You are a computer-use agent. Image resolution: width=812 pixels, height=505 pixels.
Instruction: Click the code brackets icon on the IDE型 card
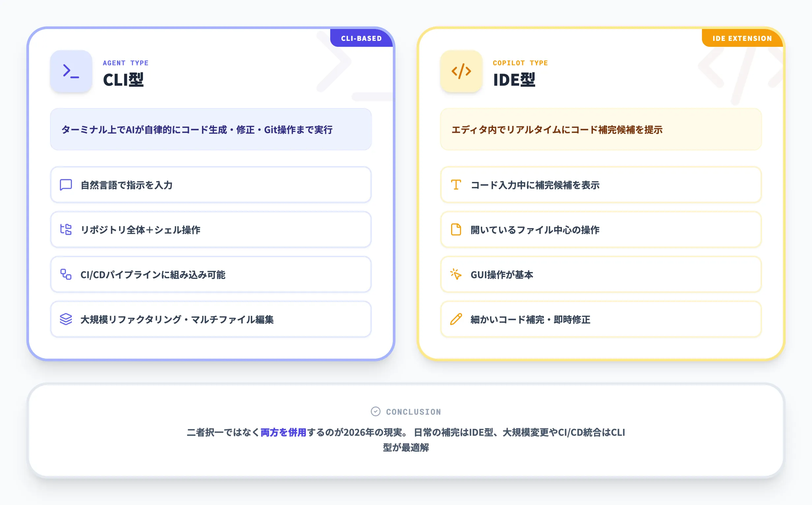click(x=461, y=71)
